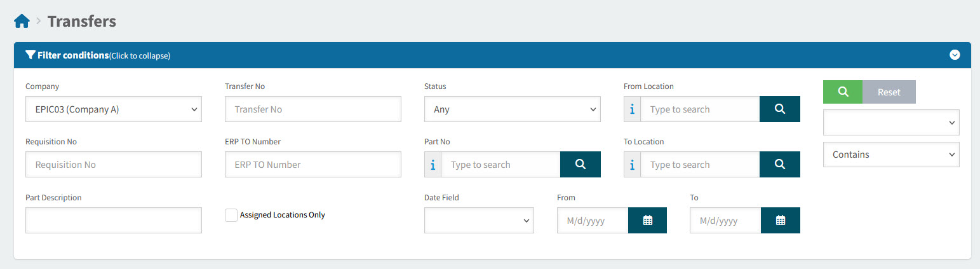Open the From date calendar picker
This screenshot has width=980, height=269.
tap(647, 221)
